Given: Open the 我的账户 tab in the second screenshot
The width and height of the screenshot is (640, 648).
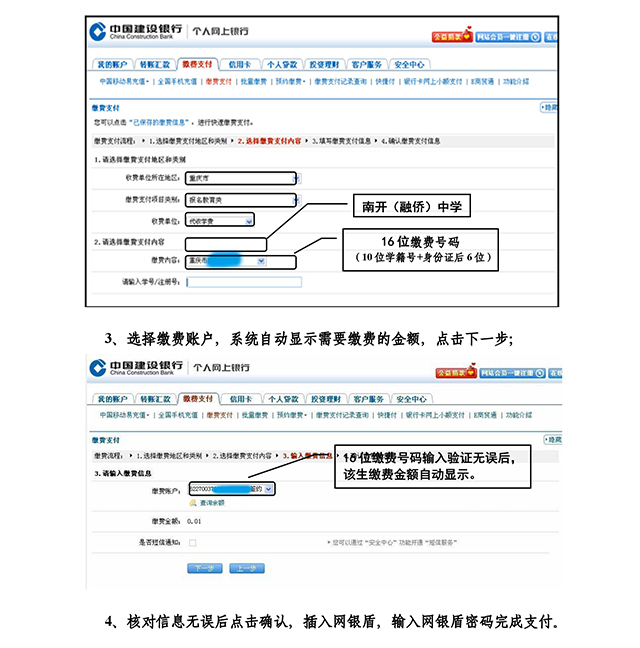Looking at the screenshot, I should tap(112, 399).
